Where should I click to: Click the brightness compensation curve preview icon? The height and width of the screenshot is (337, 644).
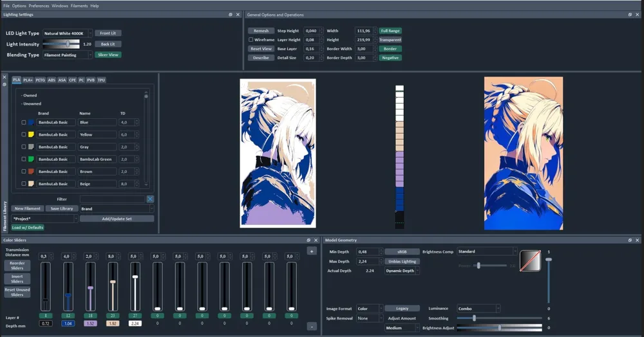coord(530,260)
